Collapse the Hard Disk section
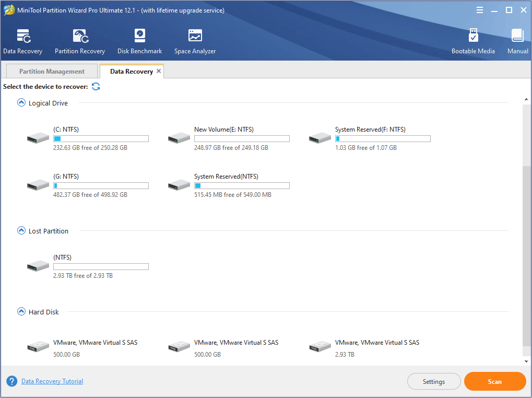Image resolution: width=532 pixels, height=398 pixels. pos(21,311)
